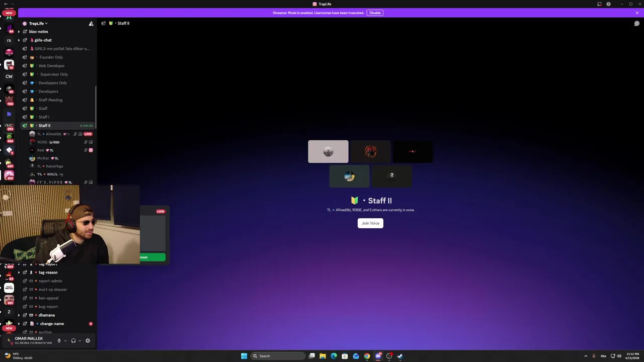Join the Supervisor Only voice channel
This screenshot has height=362, width=644.
pos(58,74)
